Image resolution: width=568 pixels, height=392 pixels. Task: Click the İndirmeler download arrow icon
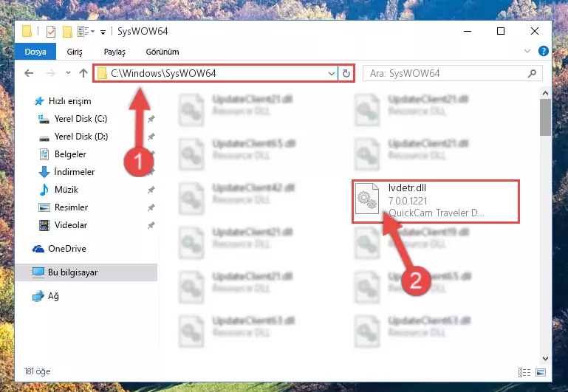pyautogui.click(x=44, y=172)
